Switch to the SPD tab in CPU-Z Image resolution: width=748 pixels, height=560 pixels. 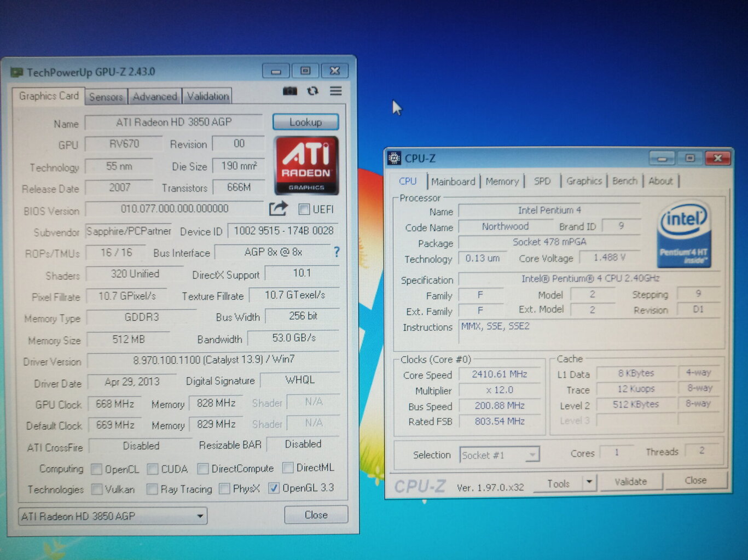coord(542,181)
